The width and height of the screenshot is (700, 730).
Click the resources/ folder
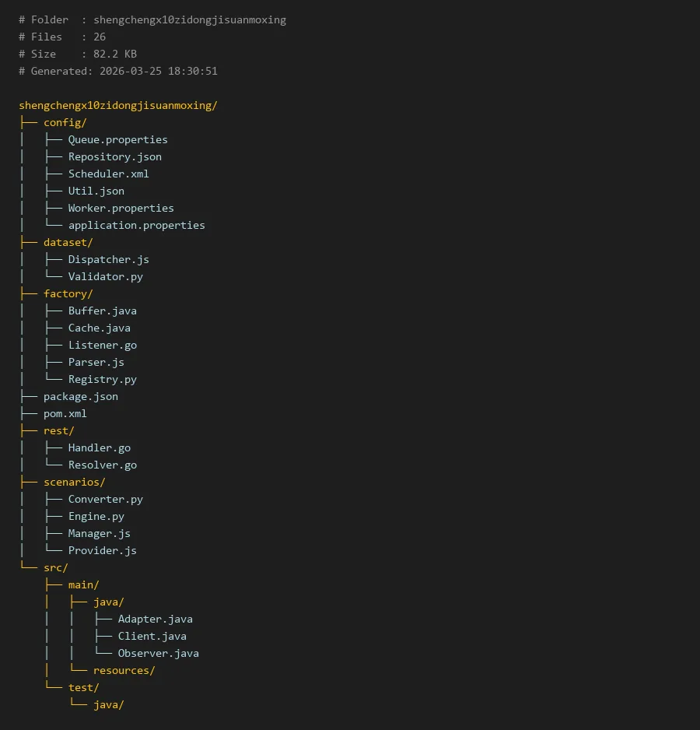[x=124, y=670]
